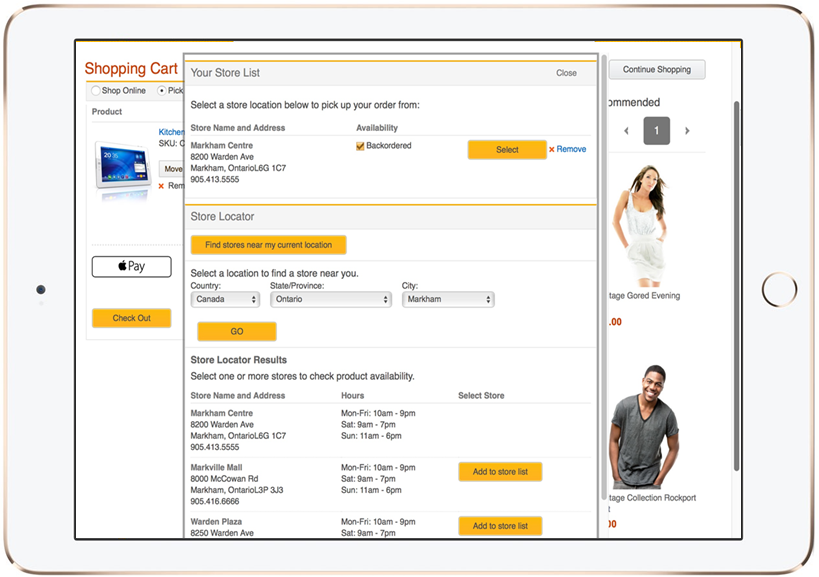The height and width of the screenshot is (577, 819).
Task: Uncheck the Backordered checkbox
Action: coord(361,144)
